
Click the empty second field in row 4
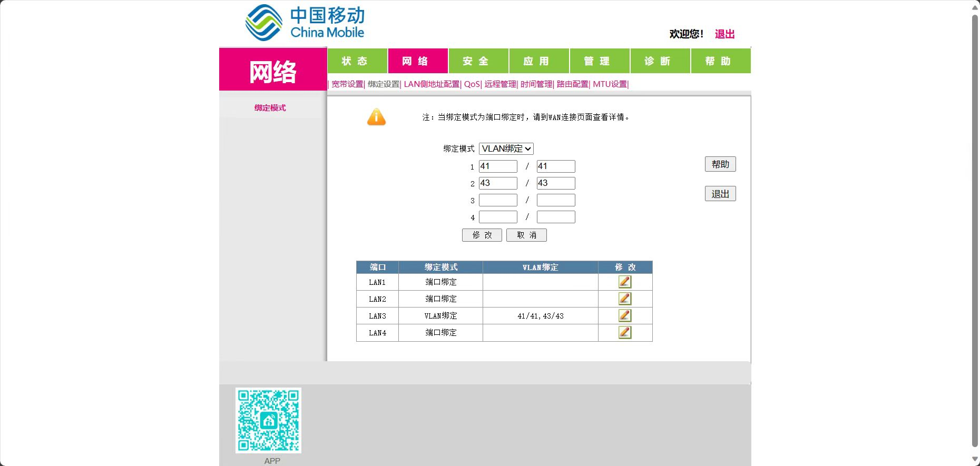coord(556,217)
